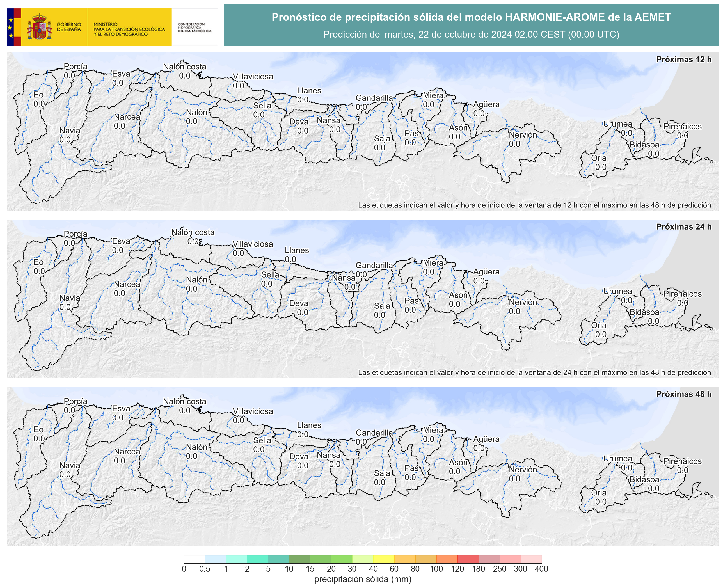Click the Pas label in the 48 h map
The height and width of the screenshot is (588, 723).
[x=411, y=468]
